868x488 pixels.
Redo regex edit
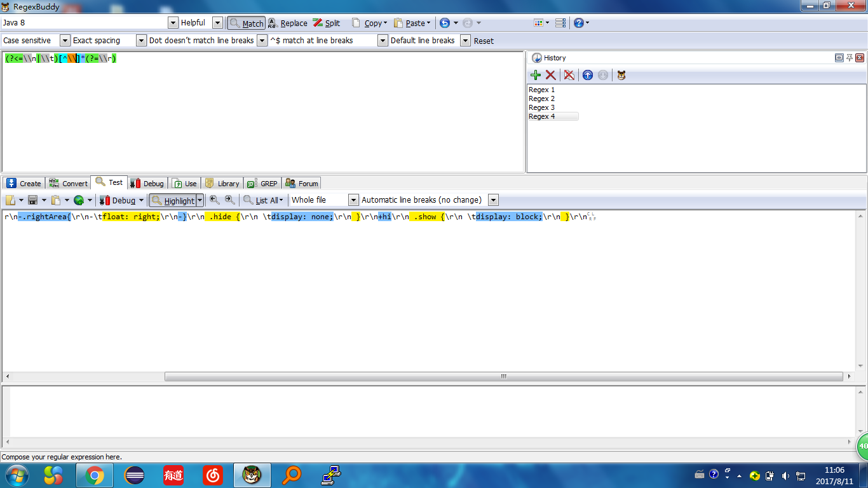(x=468, y=23)
